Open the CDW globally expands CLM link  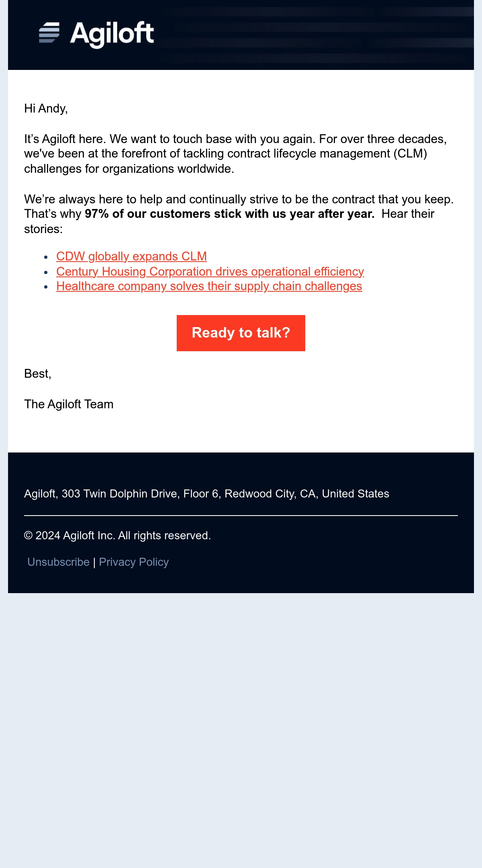pos(131,256)
